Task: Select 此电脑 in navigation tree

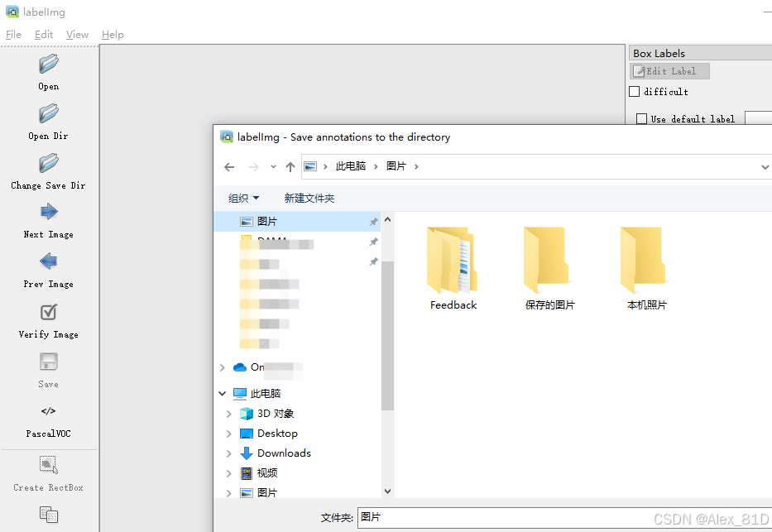Action: click(266, 393)
